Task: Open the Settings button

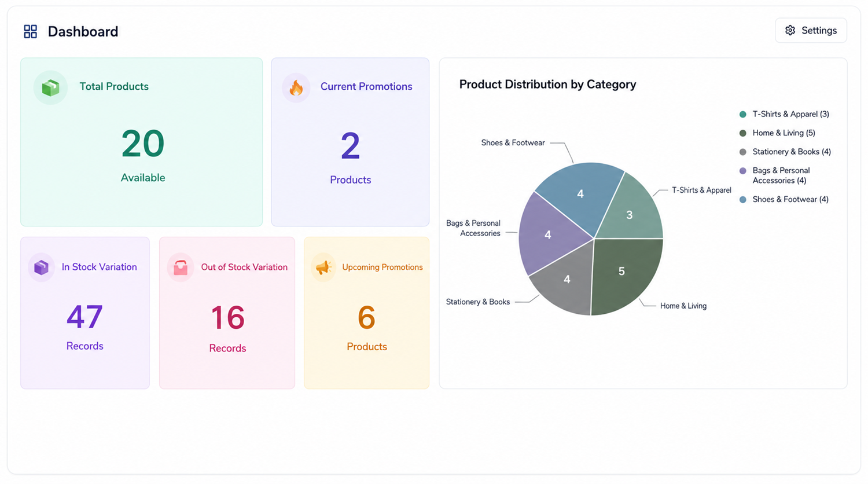Action: [811, 31]
